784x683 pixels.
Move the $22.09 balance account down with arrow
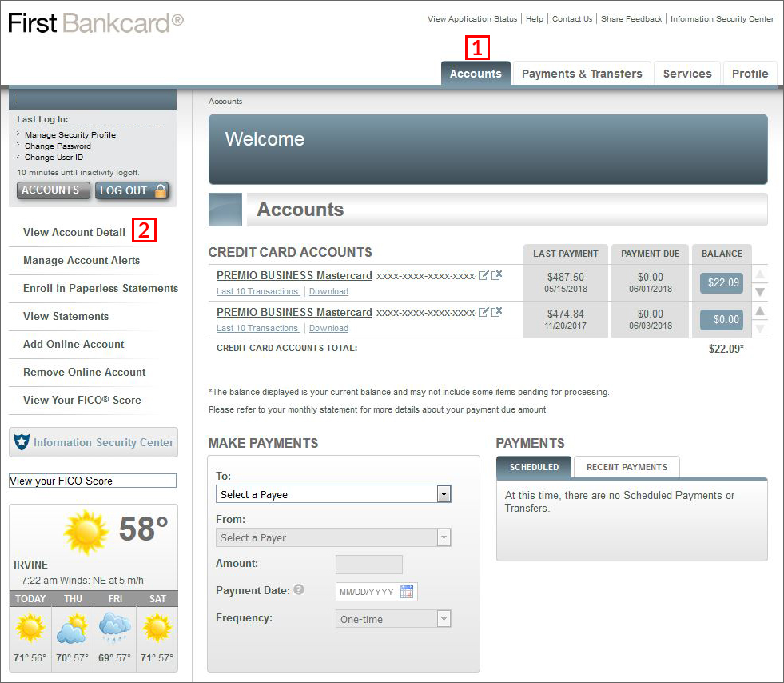pyautogui.click(x=760, y=292)
